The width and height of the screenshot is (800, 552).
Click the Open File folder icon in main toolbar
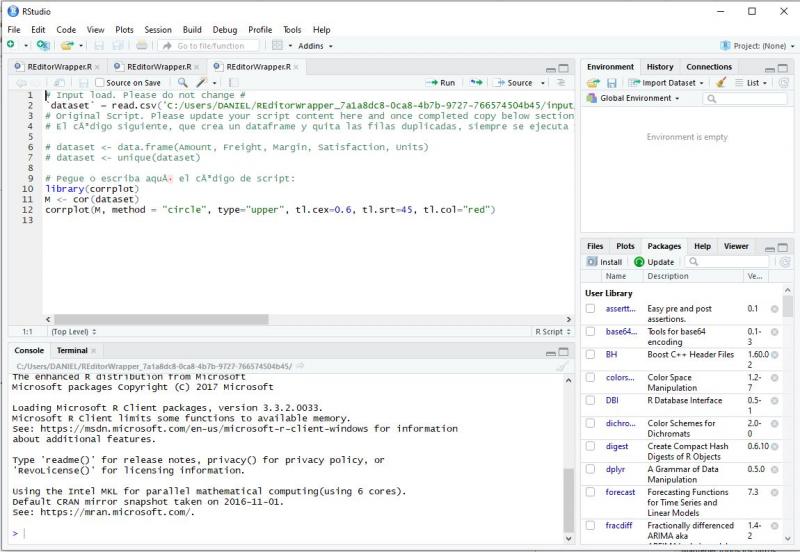pyautogui.click(x=67, y=45)
